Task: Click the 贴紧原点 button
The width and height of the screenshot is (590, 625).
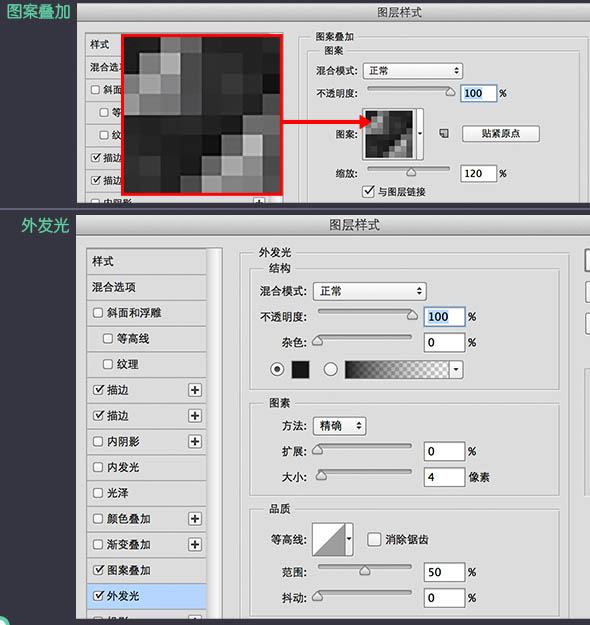Action: pyautogui.click(x=501, y=134)
